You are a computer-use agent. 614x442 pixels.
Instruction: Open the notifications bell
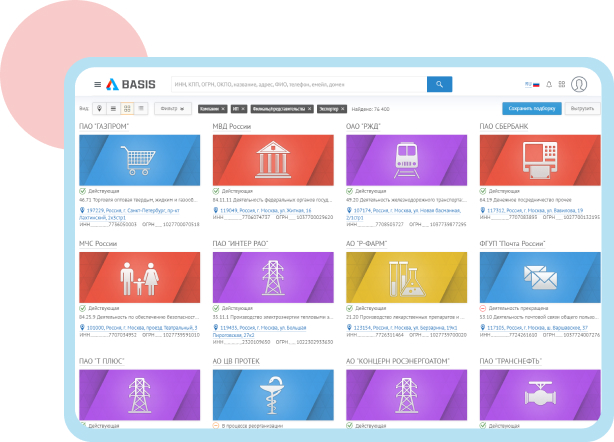[549, 85]
